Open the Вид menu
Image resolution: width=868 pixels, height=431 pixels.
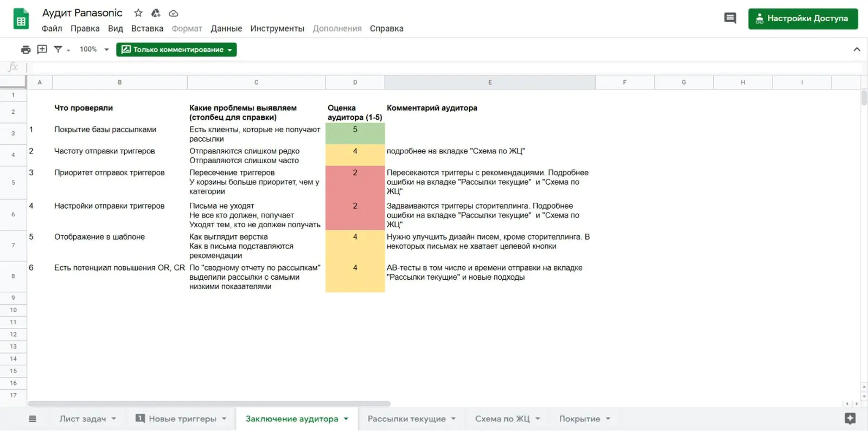click(116, 29)
